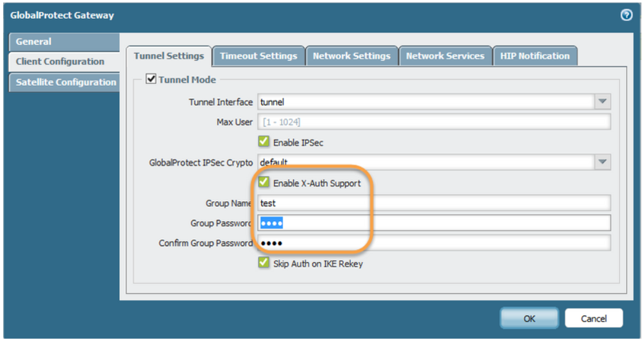Open the Network Services tab
Image resolution: width=644 pixels, height=345 pixels.
point(445,56)
